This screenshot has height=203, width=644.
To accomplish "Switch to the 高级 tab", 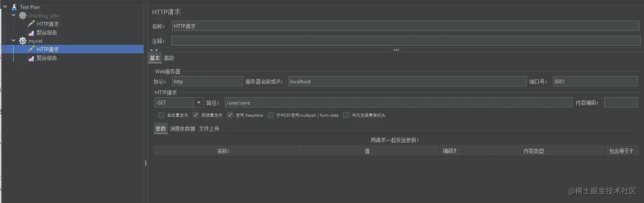I will pos(169,58).
